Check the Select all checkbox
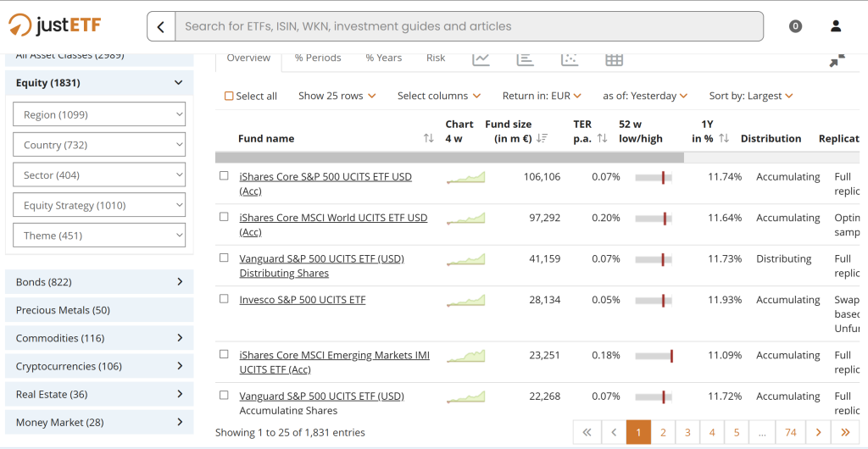The height and width of the screenshot is (449, 868). [229, 97]
